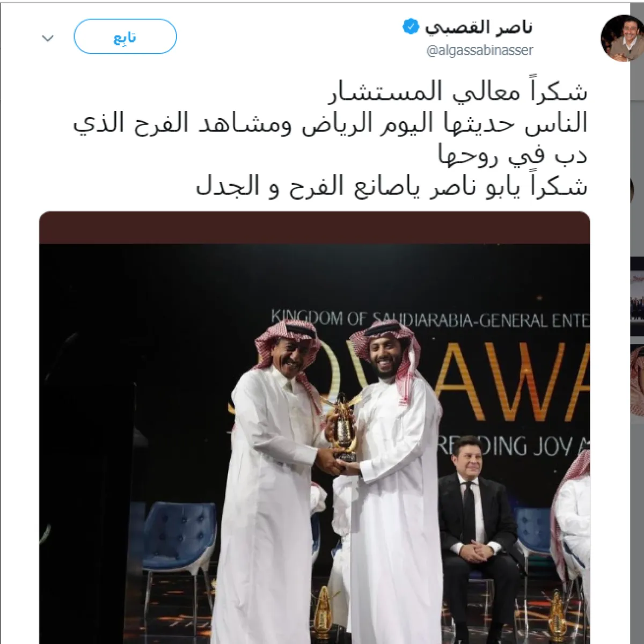
Task: Open the @algassabinasser handle link
Action: 480,50
